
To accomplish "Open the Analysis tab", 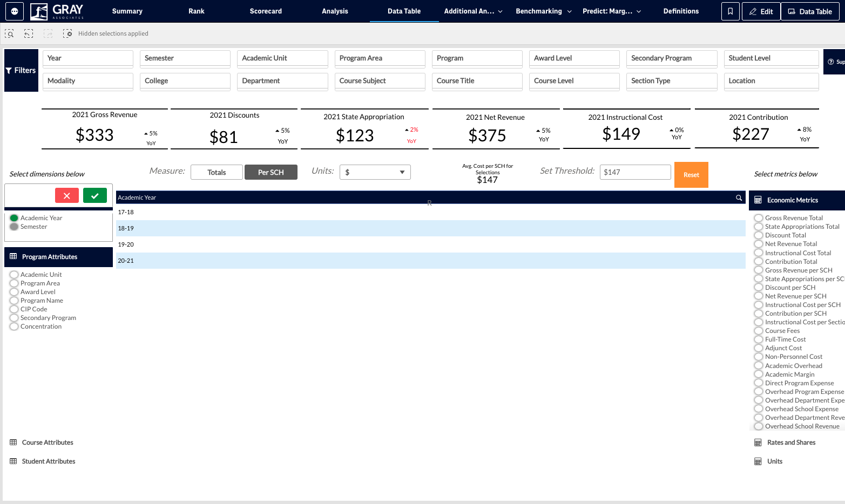I will click(x=335, y=11).
